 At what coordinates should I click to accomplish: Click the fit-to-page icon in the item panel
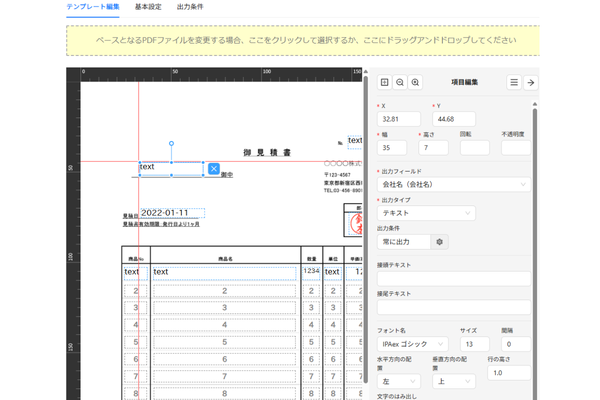click(x=385, y=83)
